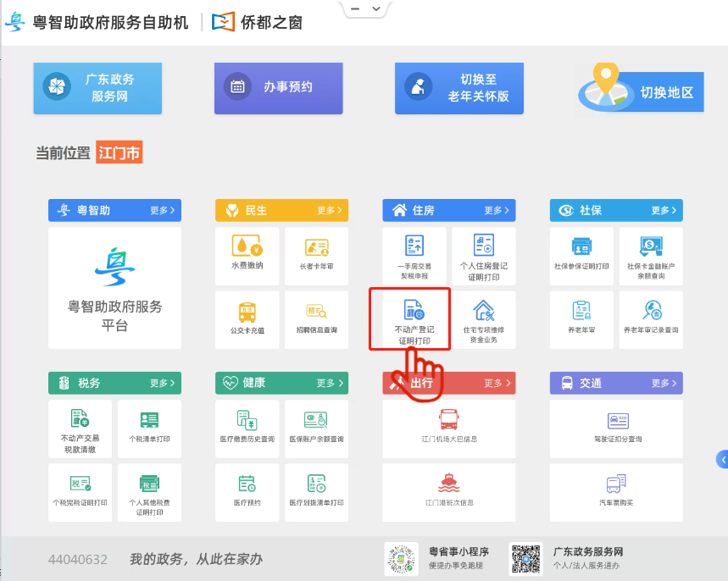
Task: Select the 公交卡充值 bus card recharge icon
Action: (x=247, y=318)
